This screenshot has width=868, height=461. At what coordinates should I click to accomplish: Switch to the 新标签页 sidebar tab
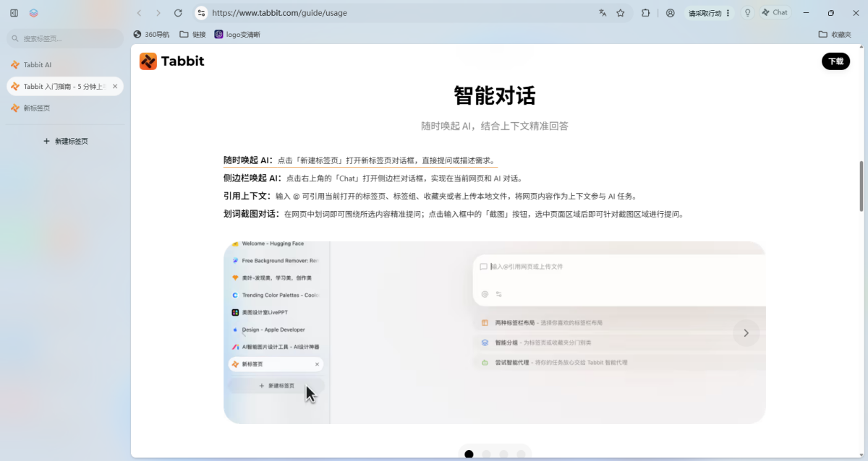pos(65,108)
